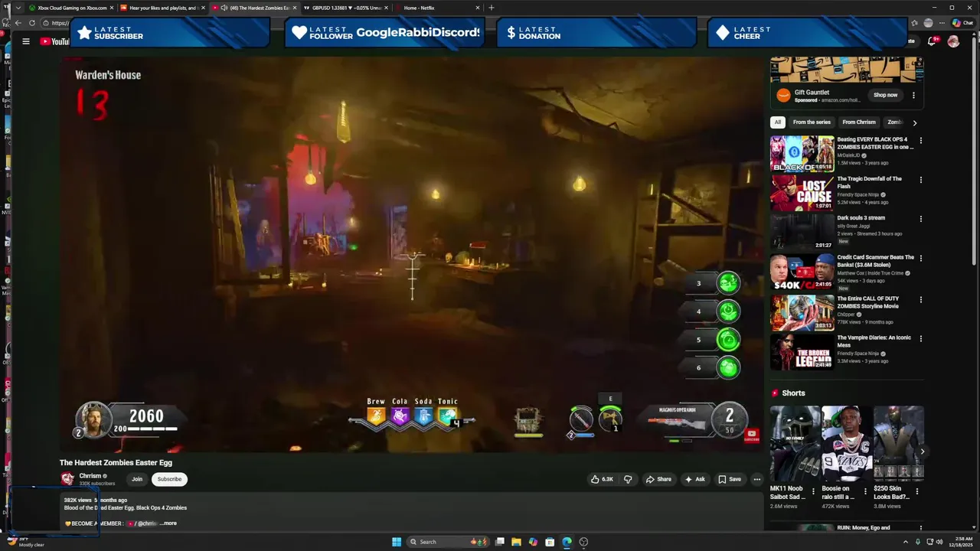
Task: Open YouTube notifications bell
Action: (x=932, y=41)
